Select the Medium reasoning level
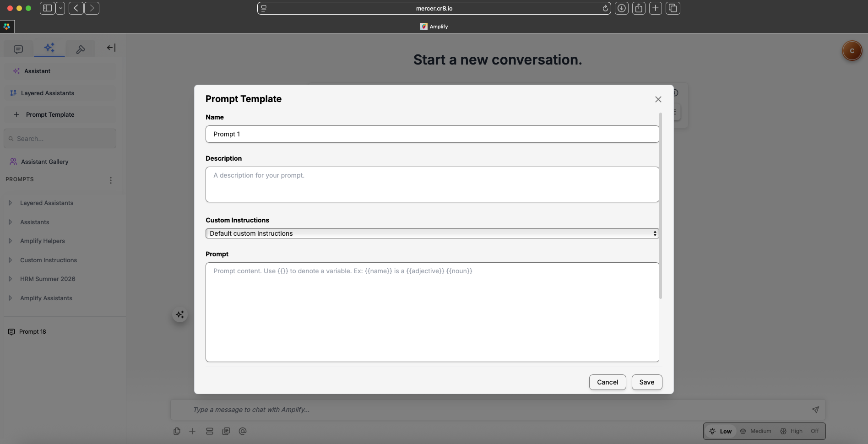The image size is (868, 444). [756, 431]
